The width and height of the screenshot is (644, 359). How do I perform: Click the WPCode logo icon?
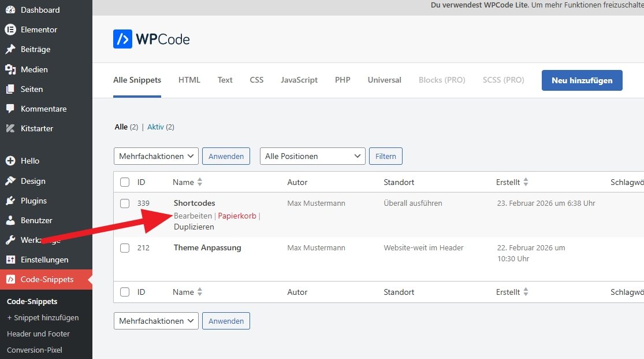pos(122,39)
